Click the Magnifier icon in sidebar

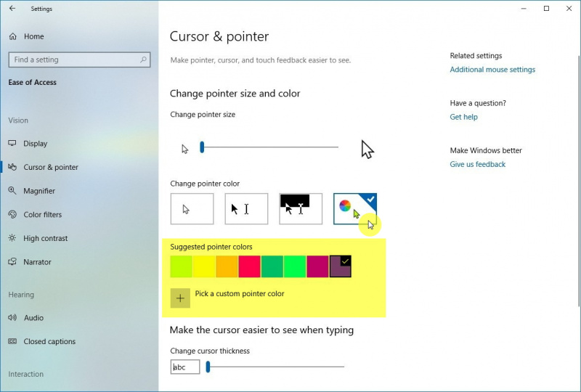[x=12, y=190]
